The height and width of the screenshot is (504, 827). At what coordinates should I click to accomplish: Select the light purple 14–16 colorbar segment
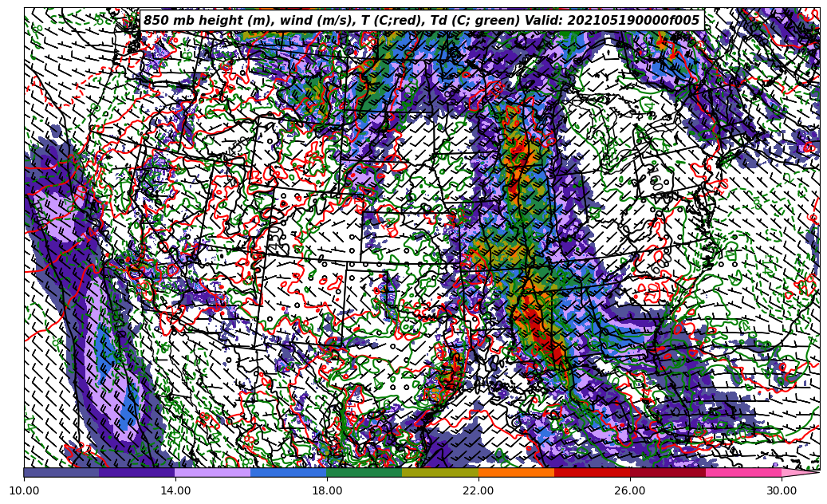213,472
